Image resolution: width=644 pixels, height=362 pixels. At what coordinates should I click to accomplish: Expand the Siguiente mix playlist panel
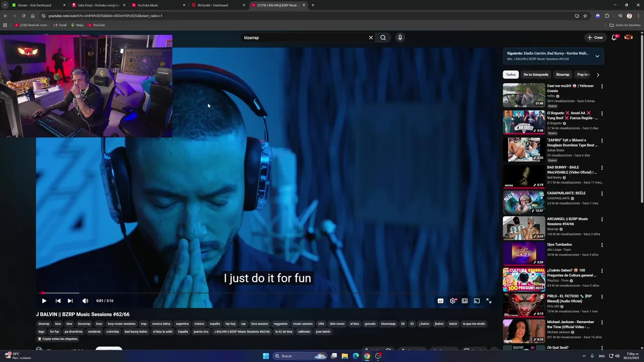[597, 56]
